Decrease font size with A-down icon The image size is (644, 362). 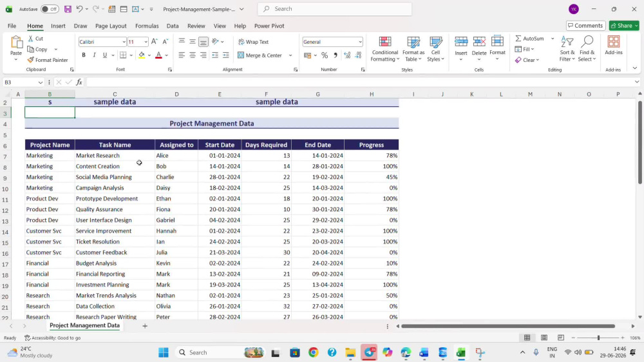pyautogui.click(x=165, y=41)
